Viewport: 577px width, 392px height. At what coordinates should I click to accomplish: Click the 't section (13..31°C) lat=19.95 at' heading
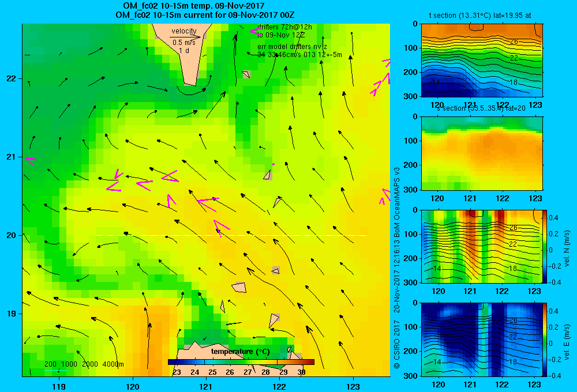click(480, 16)
